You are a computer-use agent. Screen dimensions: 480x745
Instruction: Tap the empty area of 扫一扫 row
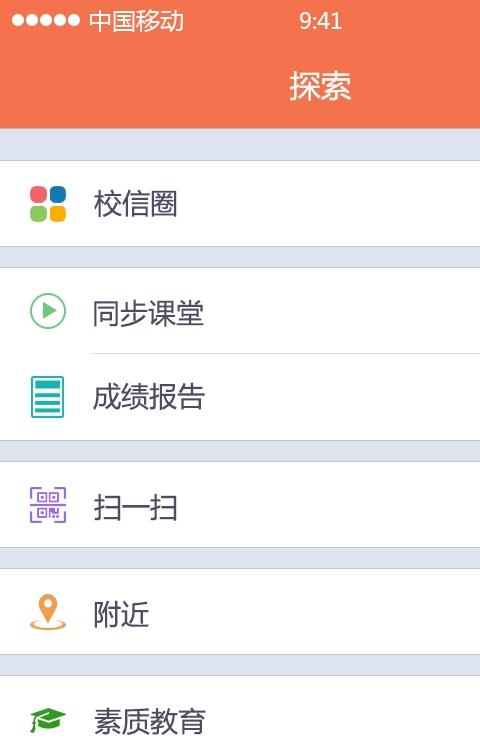click(328, 505)
